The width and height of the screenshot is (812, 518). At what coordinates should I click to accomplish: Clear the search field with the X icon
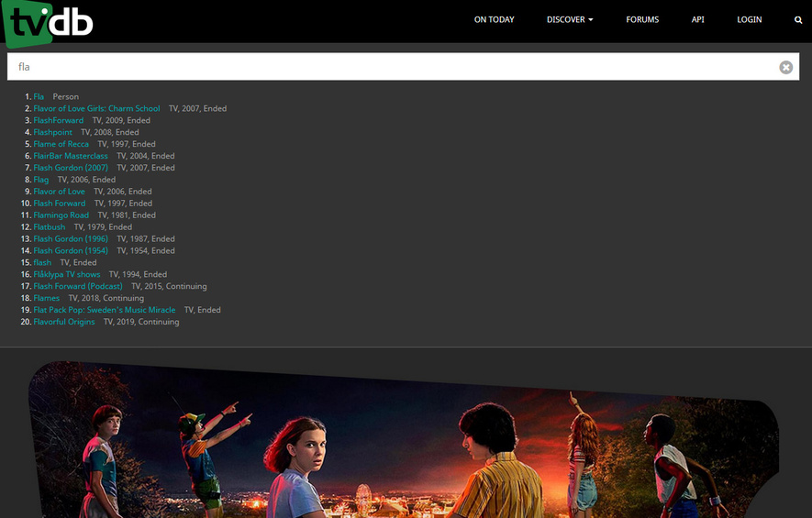point(785,67)
